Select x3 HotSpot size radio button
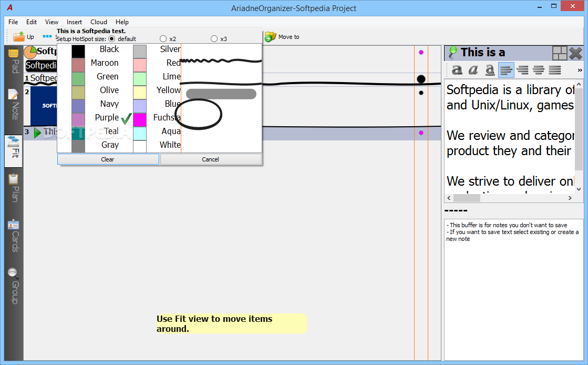This screenshot has height=365, width=588. (214, 39)
